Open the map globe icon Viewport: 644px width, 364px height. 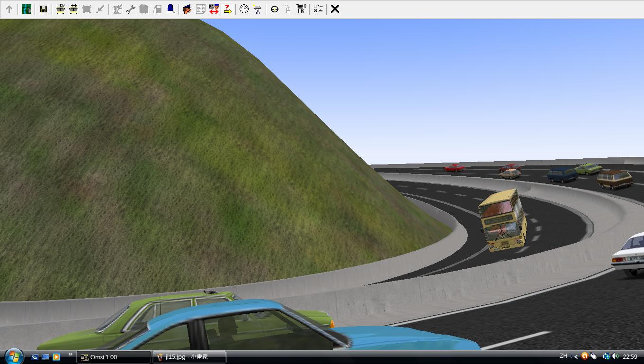tap(27, 9)
